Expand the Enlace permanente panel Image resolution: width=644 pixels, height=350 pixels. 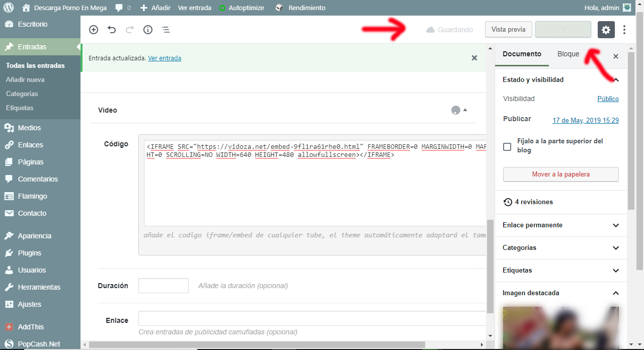(561, 225)
